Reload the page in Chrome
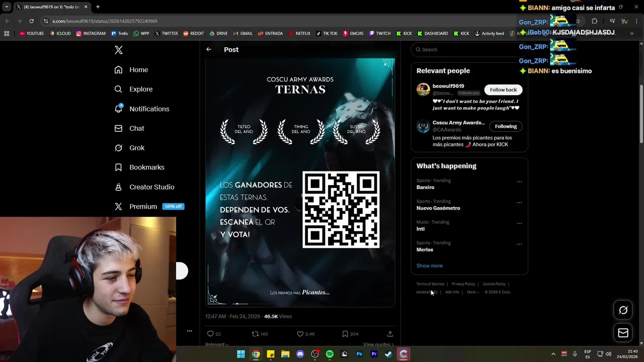Screen dimensions: 644x362 31,21
